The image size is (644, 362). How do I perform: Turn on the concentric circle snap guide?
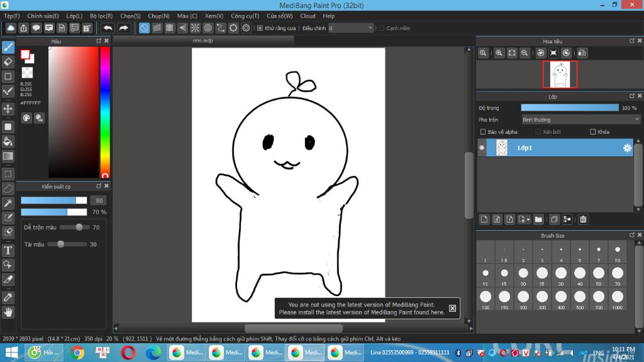coord(208,28)
